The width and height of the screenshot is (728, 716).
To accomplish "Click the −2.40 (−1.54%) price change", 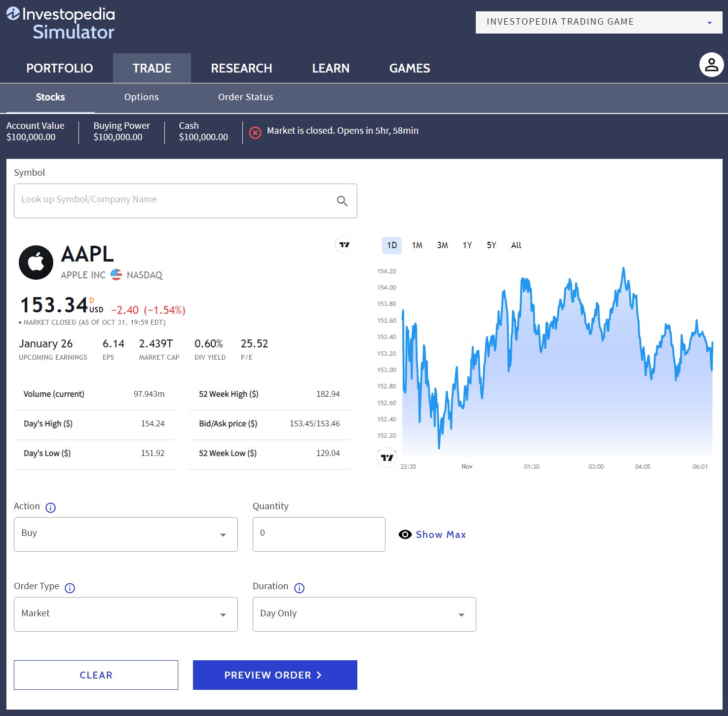I will [148, 310].
